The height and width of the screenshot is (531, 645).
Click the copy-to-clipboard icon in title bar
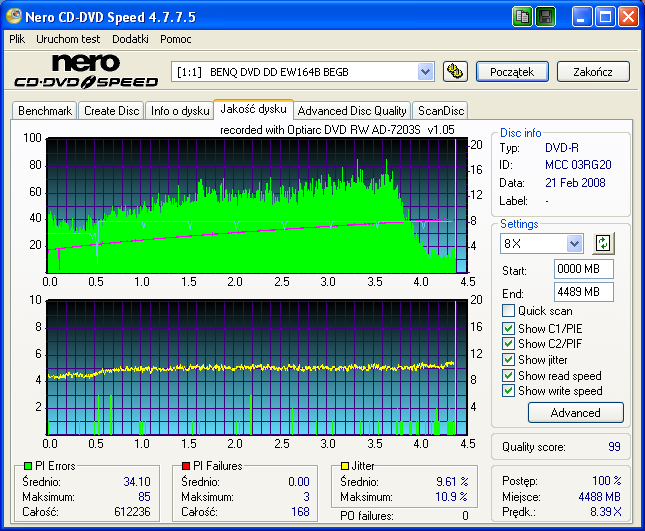[x=522, y=17]
